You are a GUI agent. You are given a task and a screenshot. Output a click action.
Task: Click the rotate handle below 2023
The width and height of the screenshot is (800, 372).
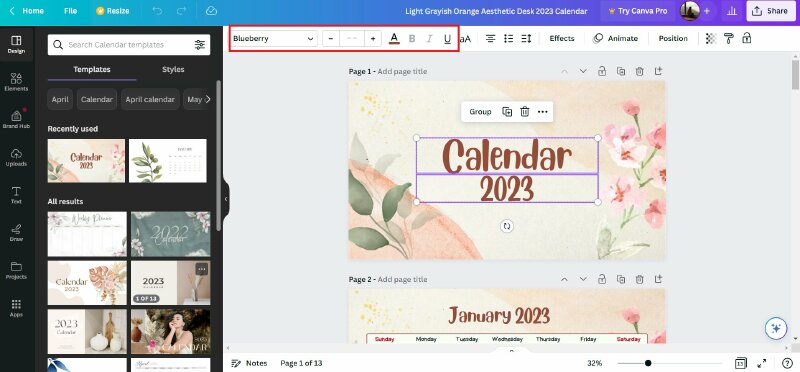tap(507, 226)
